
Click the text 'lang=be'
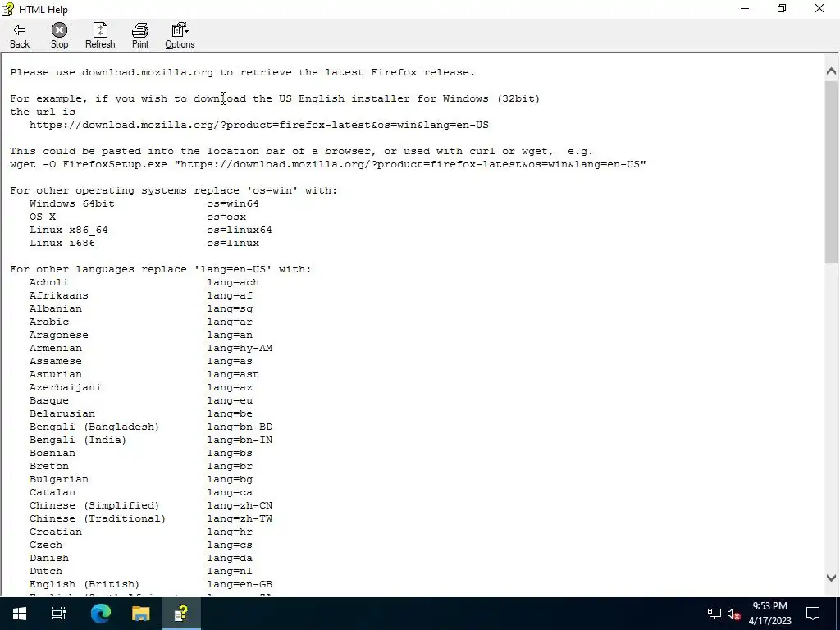(230, 413)
